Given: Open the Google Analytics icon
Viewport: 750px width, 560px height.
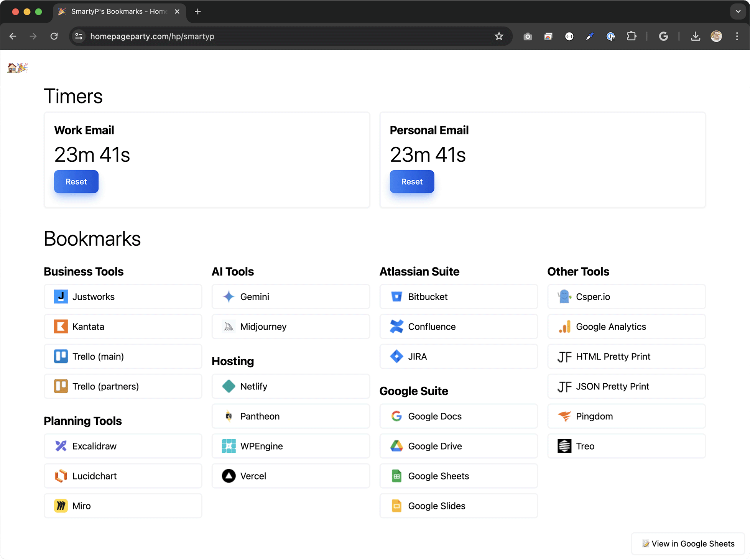Looking at the screenshot, I should (565, 327).
